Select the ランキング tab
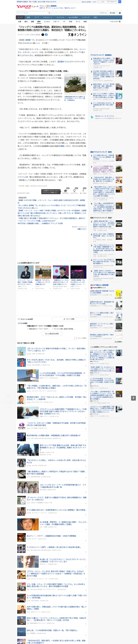This screenshot has height=644, width=138. (x=86, y=17)
